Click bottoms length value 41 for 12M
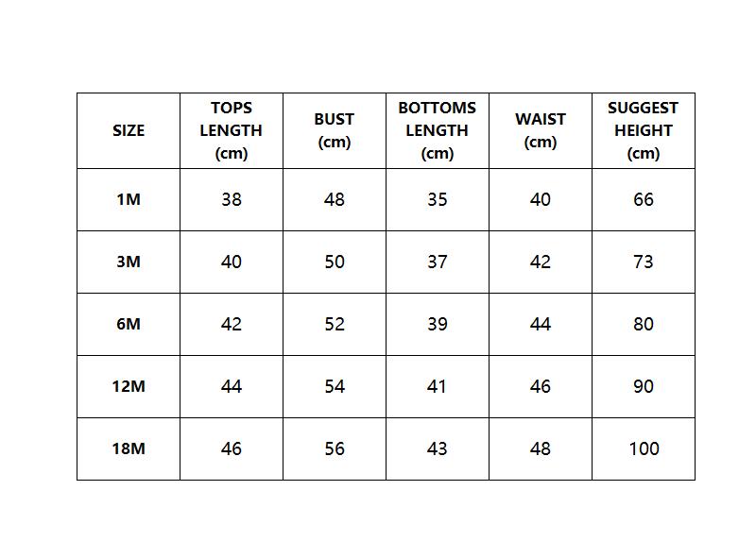756x558 pixels. pyautogui.click(x=438, y=386)
